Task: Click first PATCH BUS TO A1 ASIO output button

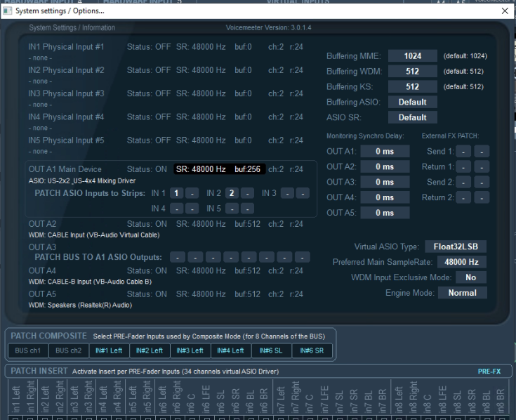Action: 178,257
